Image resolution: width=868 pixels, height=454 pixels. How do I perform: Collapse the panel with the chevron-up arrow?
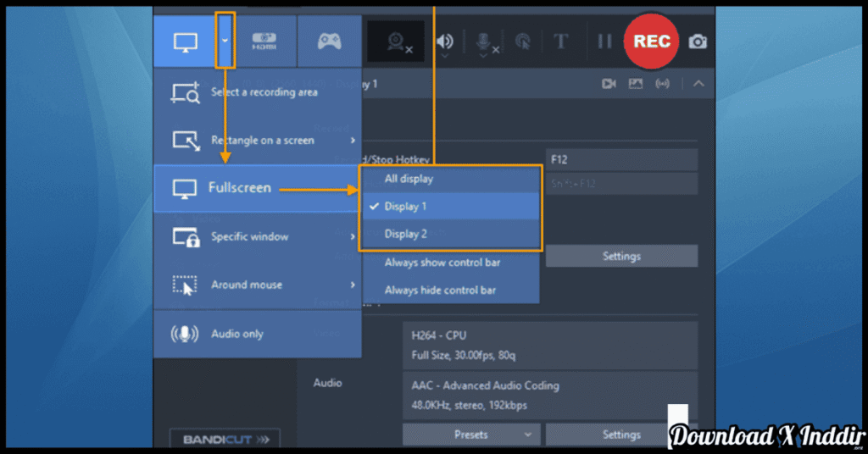click(x=698, y=84)
